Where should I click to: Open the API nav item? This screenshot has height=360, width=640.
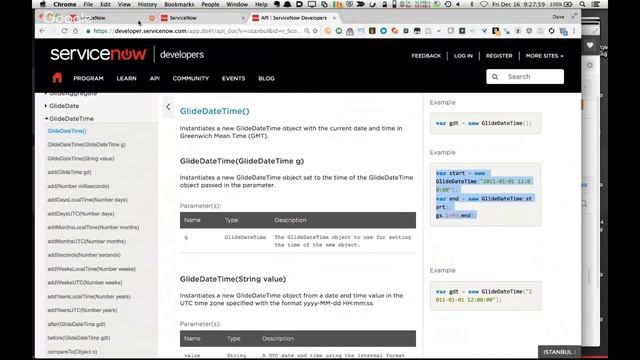coord(155,78)
